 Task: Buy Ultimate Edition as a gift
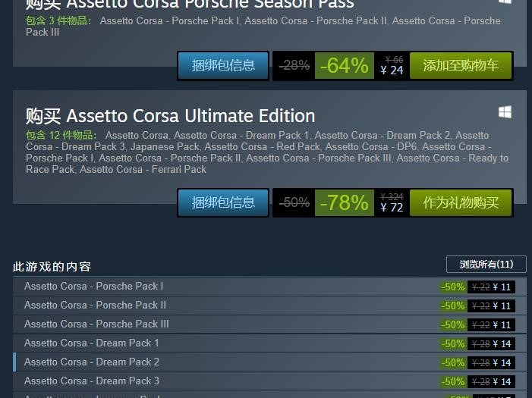[461, 202]
